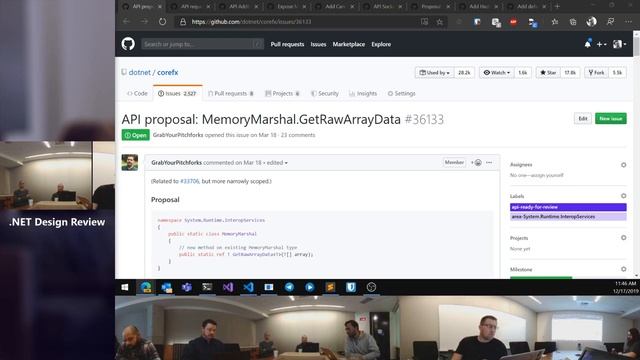Switch to the Security tab
The image size is (640, 360).
point(325,93)
